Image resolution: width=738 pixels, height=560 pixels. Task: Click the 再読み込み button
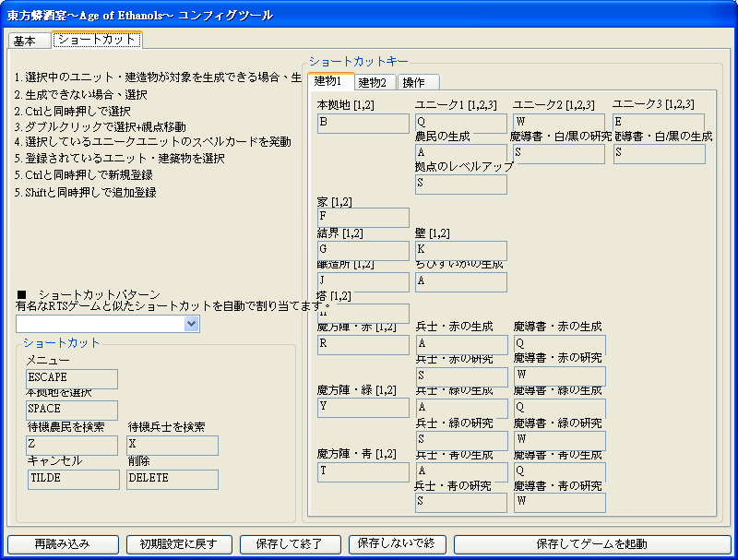pos(63,544)
